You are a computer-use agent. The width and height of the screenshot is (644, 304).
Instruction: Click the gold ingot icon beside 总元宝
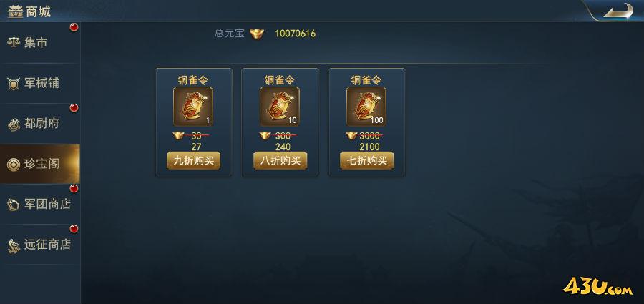tap(257, 34)
